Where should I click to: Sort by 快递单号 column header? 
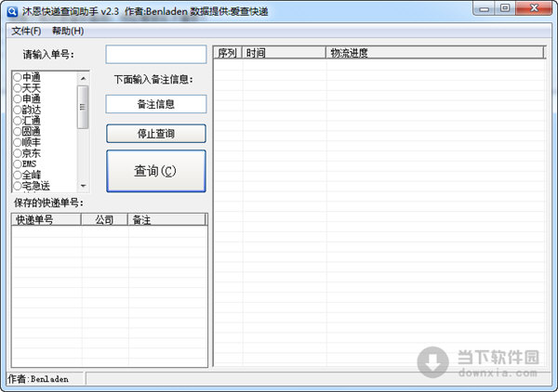(46, 220)
